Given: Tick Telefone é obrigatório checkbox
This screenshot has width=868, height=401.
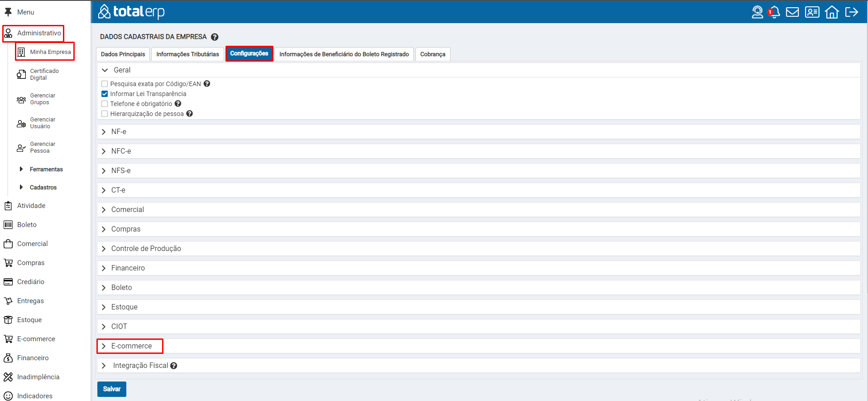Looking at the screenshot, I should [x=105, y=104].
